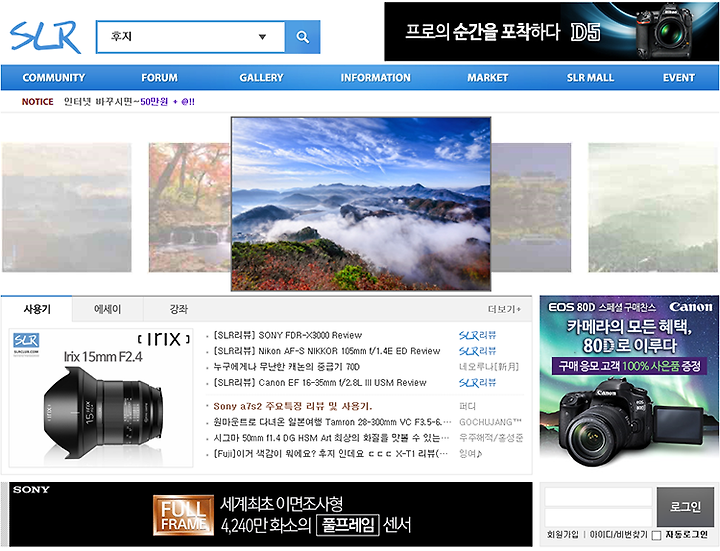Open the 시그마 50mm f1.4 DG HSM Art article
Viewport: 720px width, 551px height.
pyautogui.click(x=332, y=438)
